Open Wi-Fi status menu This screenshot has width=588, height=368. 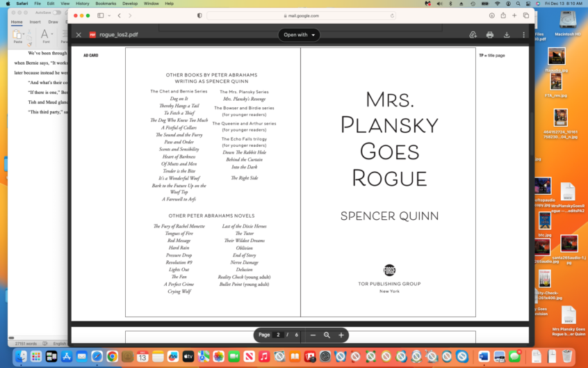pyautogui.click(x=497, y=3)
